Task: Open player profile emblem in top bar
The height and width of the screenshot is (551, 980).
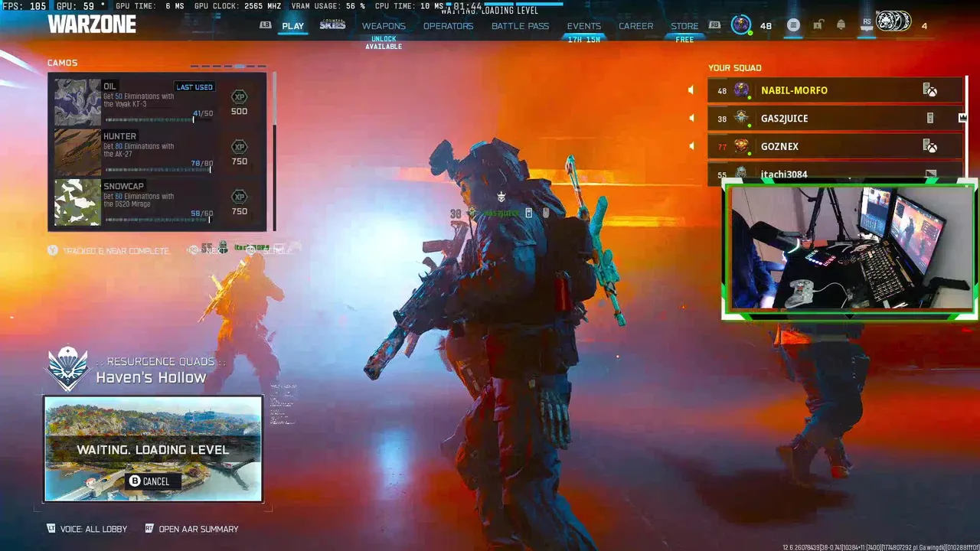Action: tap(740, 25)
